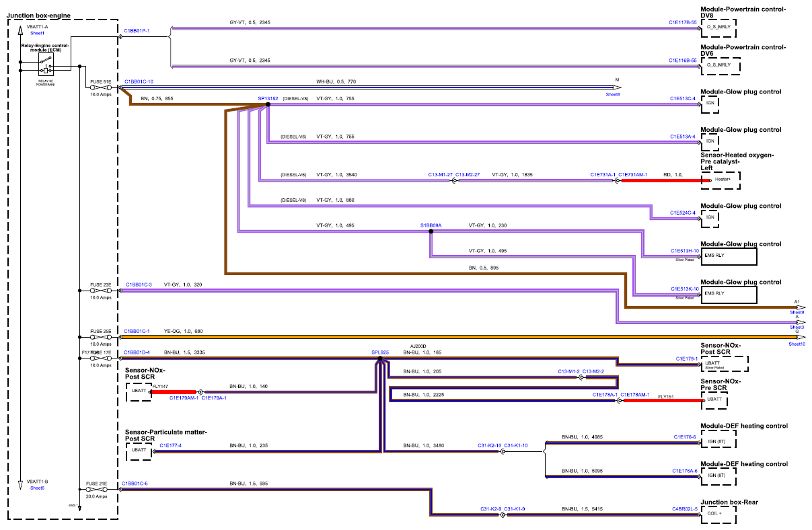The image size is (812, 530).
Task: Open the Sheet3 reference at arrow A
Action: point(797,327)
